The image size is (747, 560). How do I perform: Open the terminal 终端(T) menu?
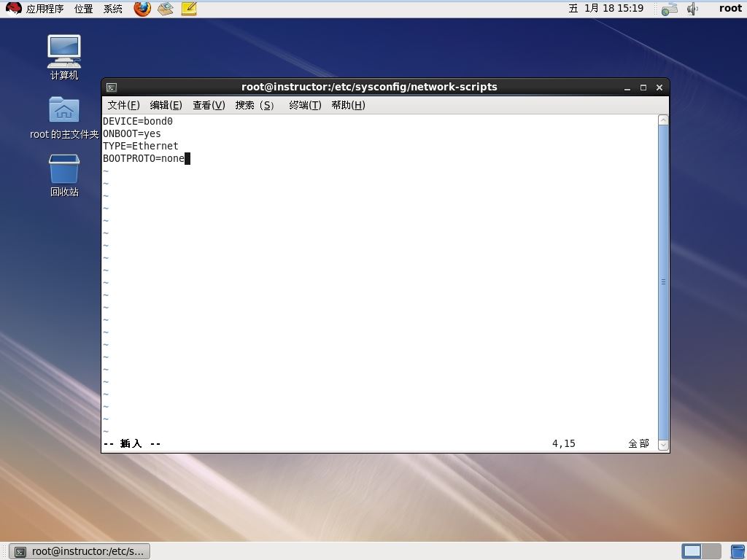306,105
